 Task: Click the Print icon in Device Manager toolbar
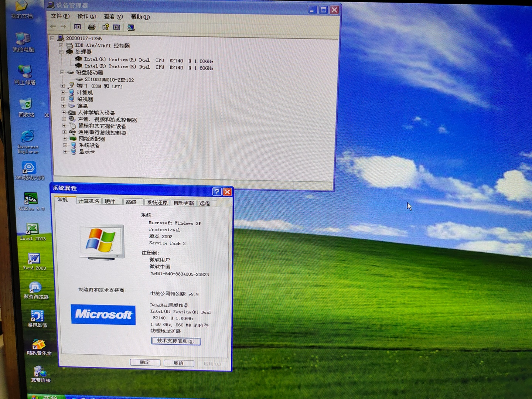[91, 27]
